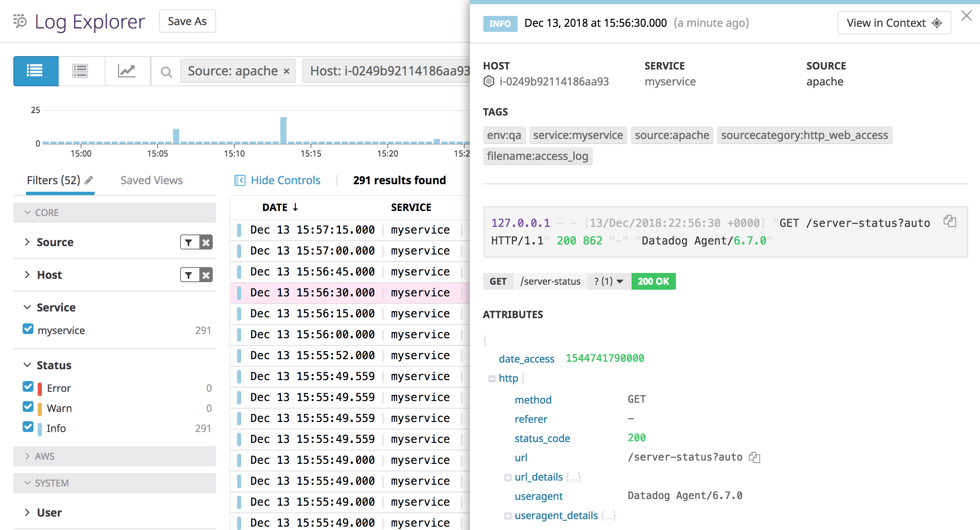980x530 pixels.
Task: Copy the url attribute value
Action: click(755, 457)
